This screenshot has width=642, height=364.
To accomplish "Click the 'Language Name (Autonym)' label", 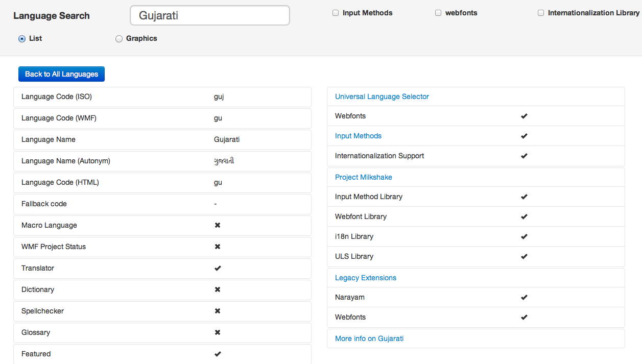I will pyautogui.click(x=66, y=161).
